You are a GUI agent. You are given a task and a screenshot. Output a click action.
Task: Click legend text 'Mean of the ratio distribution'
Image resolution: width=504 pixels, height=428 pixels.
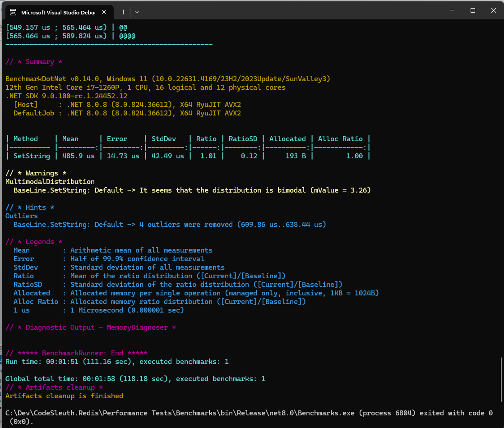pyautogui.click(x=131, y=276)
